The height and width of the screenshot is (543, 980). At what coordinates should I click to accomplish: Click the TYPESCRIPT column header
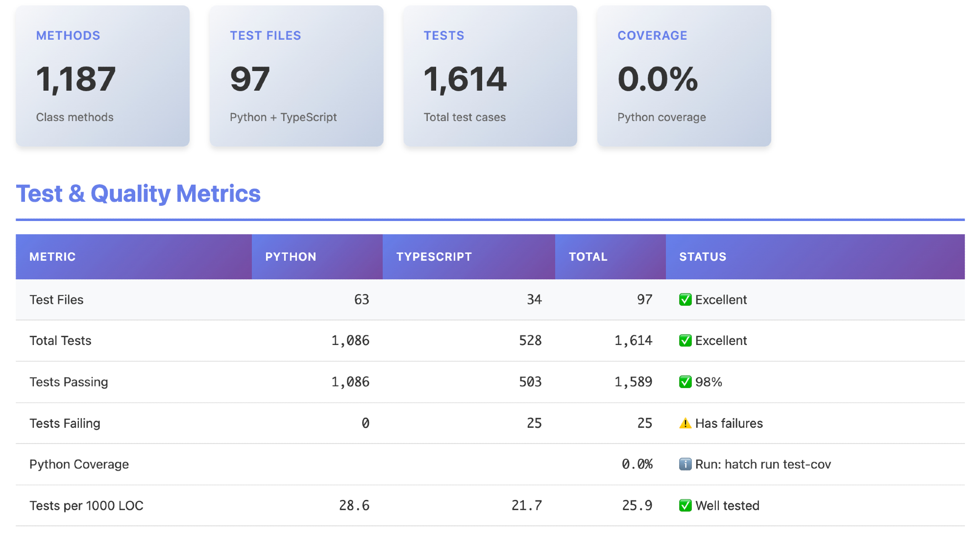(434, 257)
